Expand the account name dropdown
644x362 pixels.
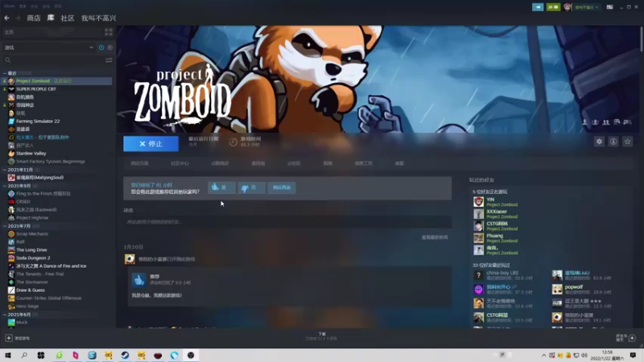(587, 7)
